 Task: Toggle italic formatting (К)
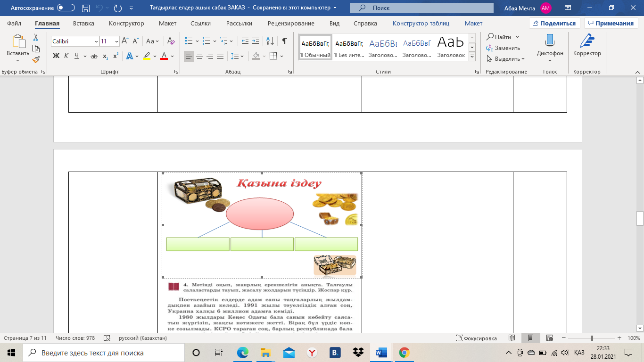click(x=66, y=56)
